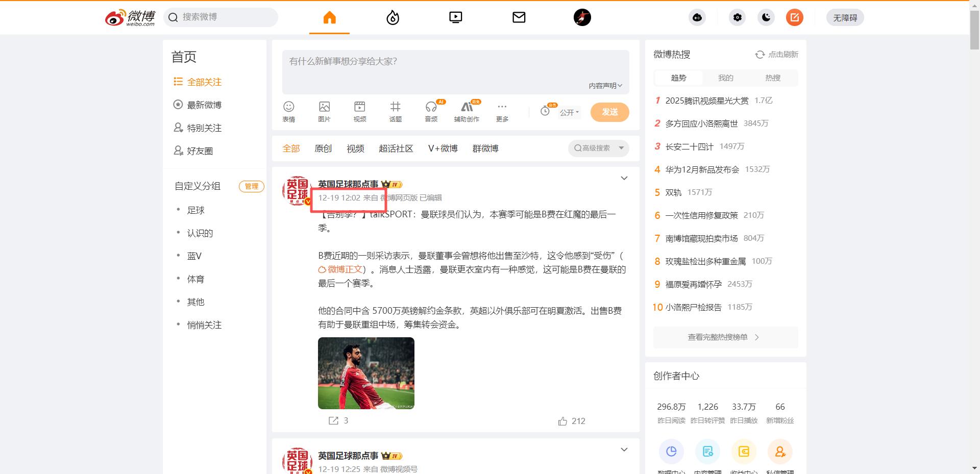Viewport: 980px width, 474px height.
Task: Open 数据中心 in creator center
Action: pyautogui.click(x=671, y=452)
